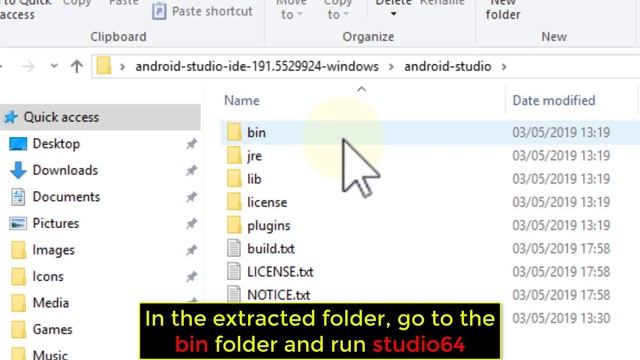The height and width of the screenshot is (360, 640).
Task: Click the pin icon beside Images
Action: pyautogui.click(x=191, y=250)
